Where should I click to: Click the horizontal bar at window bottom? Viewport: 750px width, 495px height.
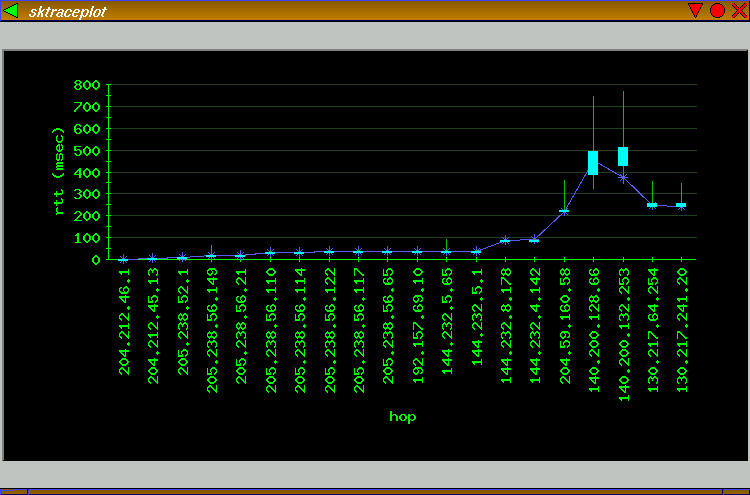[x=375, y=491]
